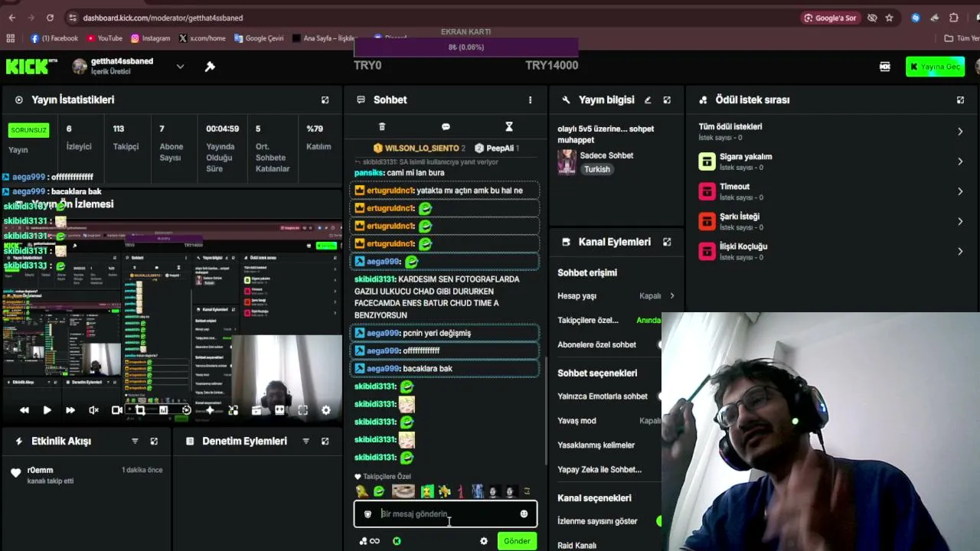Image resolution: width=980 pixels, height=551 pixels.
Task: Expand the Etkinlik Akışı panel
Action: pyautogui.click(x=154, y=441)
